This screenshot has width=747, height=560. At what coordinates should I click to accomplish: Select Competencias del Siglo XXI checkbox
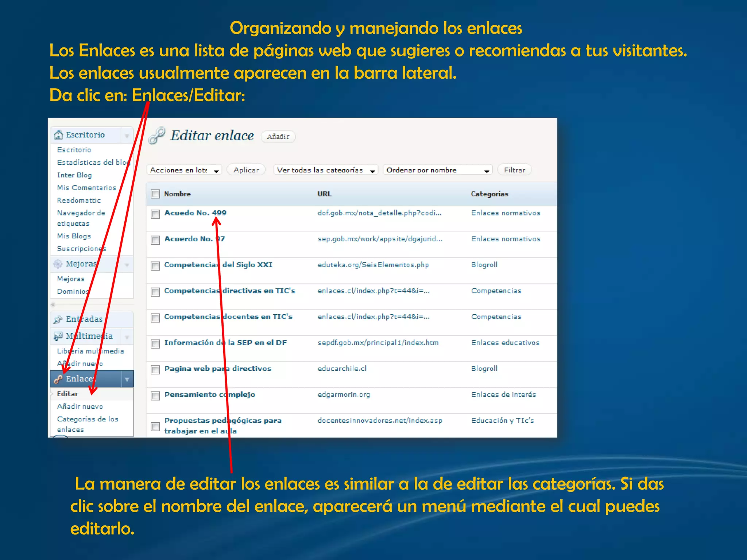(155, 266)
